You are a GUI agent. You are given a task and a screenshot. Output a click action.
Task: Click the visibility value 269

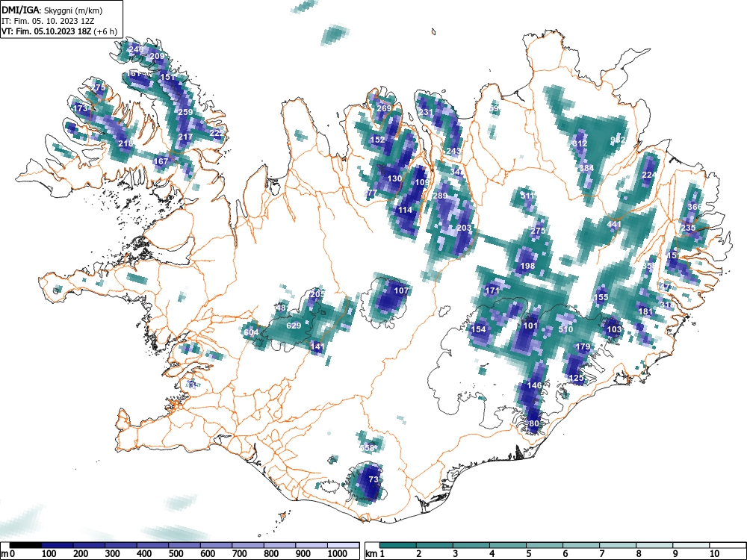point(384,108)
